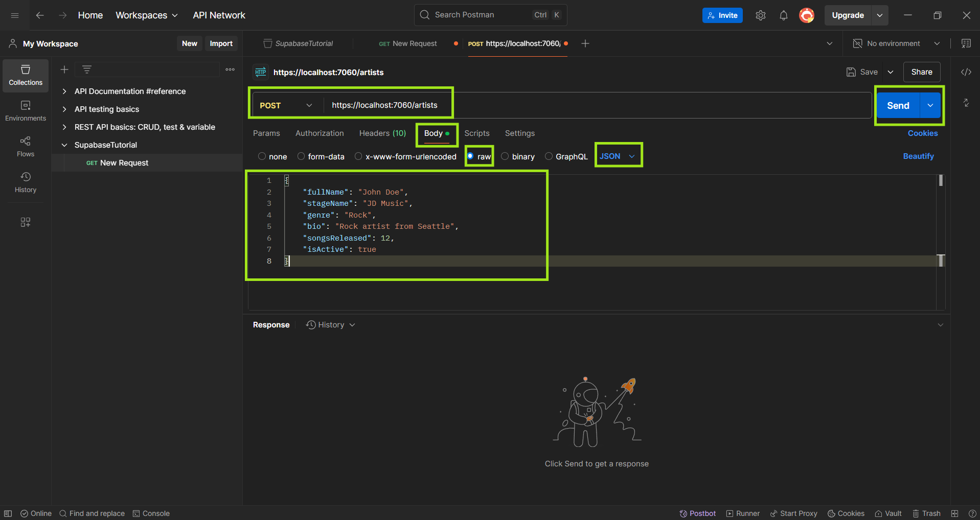
Task: Click the Import button
Action: (x=221, y=43)
